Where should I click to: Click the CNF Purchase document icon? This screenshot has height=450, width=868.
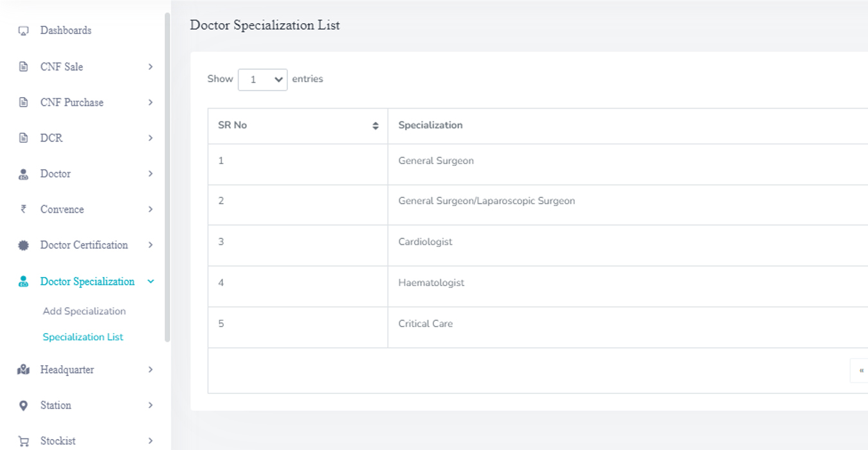24,102
